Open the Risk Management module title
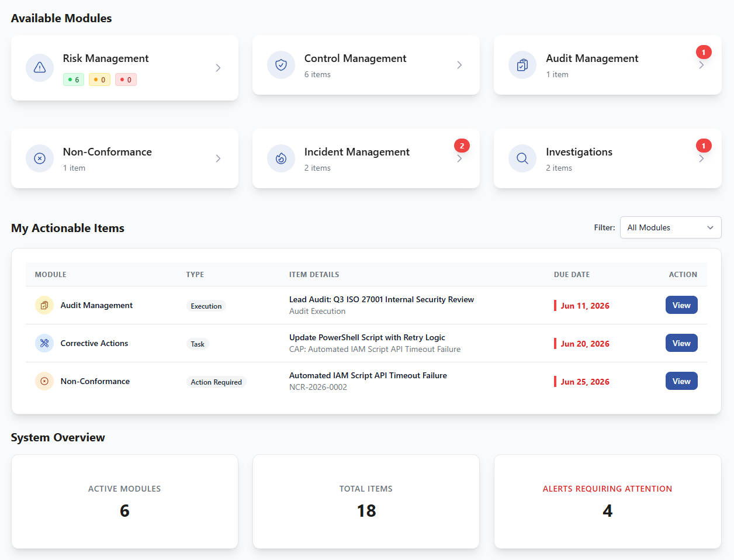This screenshot has width=734, height=560. (106, 58)
